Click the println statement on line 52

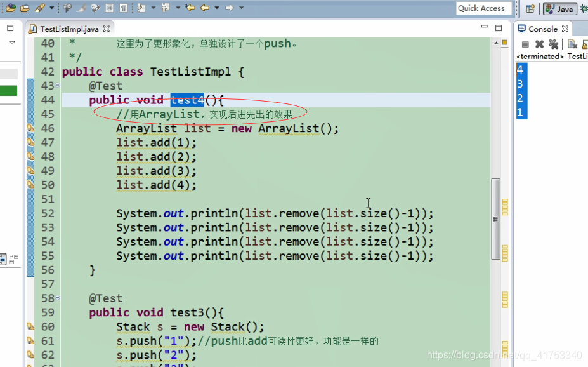pos(275,213)
